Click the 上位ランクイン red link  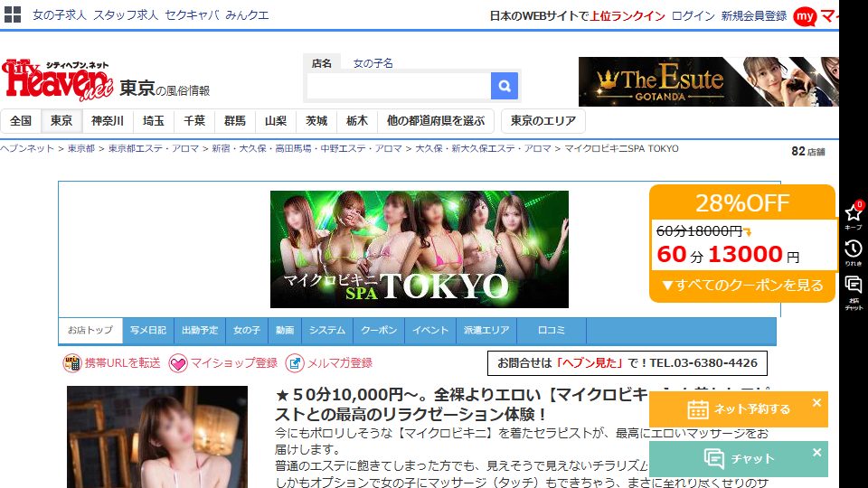click(627, 16)
